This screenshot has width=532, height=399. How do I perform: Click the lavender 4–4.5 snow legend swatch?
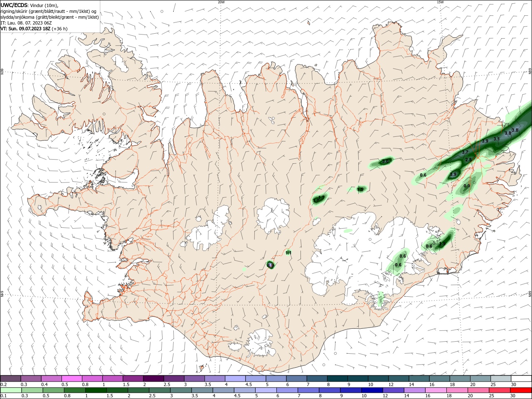(x=235, y=378)
